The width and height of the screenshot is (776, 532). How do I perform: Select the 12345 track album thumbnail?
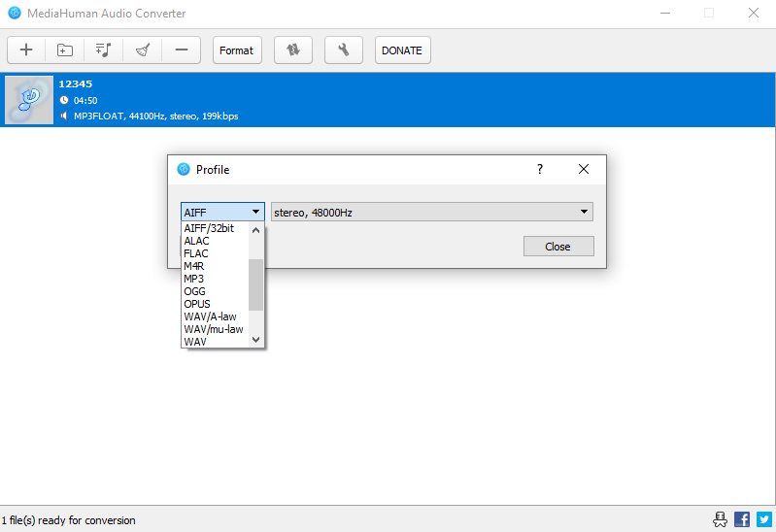29,100
